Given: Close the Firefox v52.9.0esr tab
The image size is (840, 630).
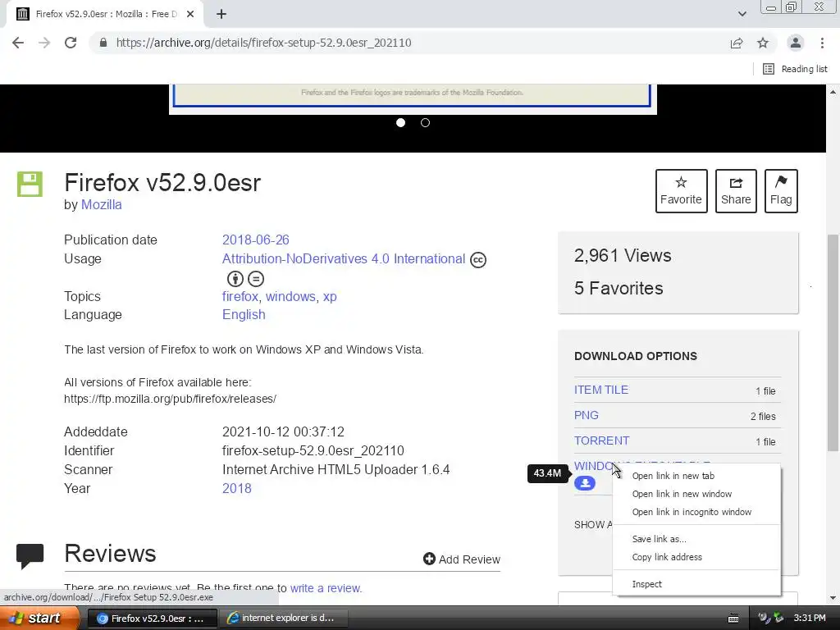Looking at the screenshot, I should [x=190, y=14].
